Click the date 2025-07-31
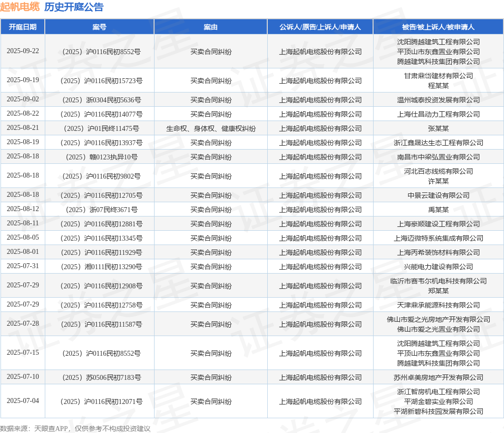 (x=23, y=266)
